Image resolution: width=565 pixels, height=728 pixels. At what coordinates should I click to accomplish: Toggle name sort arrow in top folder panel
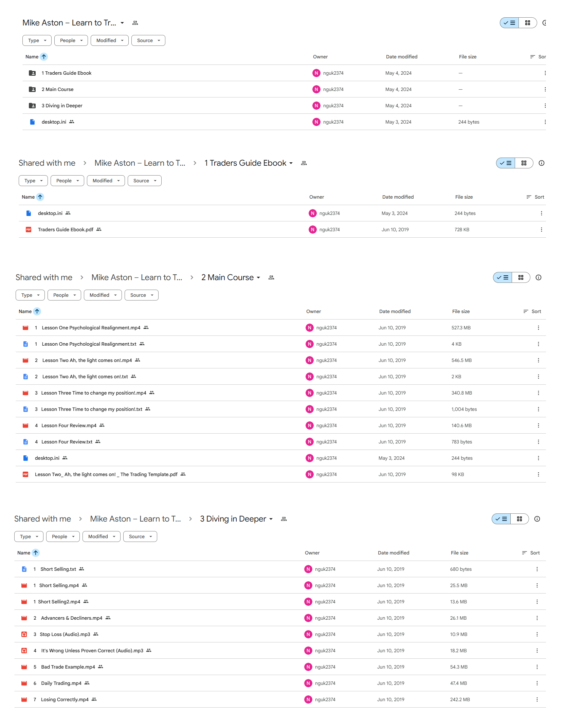pos(44,57)
